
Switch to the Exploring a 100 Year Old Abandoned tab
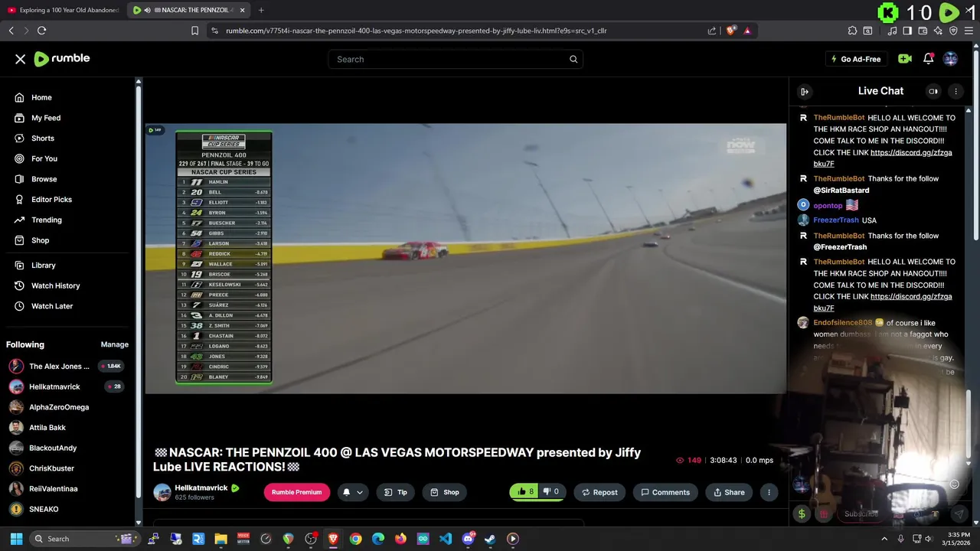tap(63, 10)
